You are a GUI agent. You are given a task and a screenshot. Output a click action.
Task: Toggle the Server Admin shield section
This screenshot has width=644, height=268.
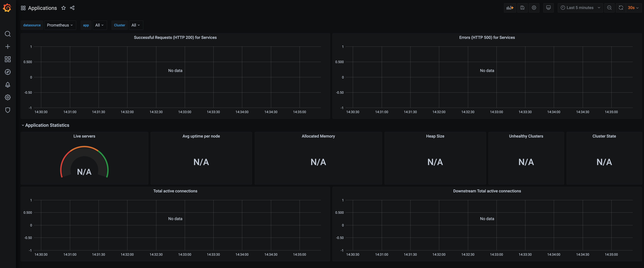click(x=8, y=110)
